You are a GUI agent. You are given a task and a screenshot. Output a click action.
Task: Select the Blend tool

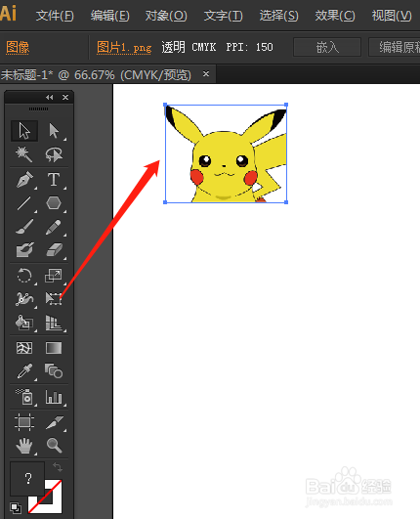[x=54, y=371]
